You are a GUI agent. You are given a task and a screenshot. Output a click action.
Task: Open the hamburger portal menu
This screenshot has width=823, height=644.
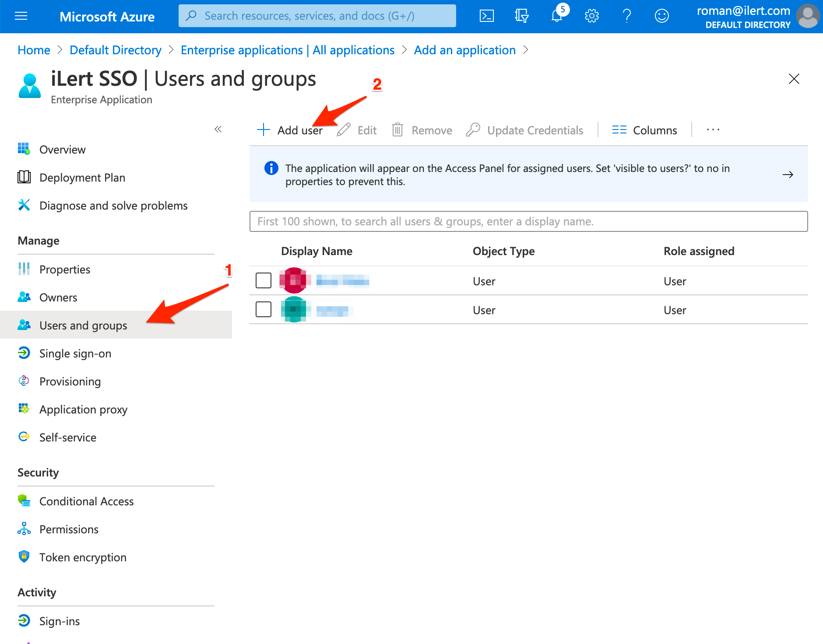(x=21, y=16)
